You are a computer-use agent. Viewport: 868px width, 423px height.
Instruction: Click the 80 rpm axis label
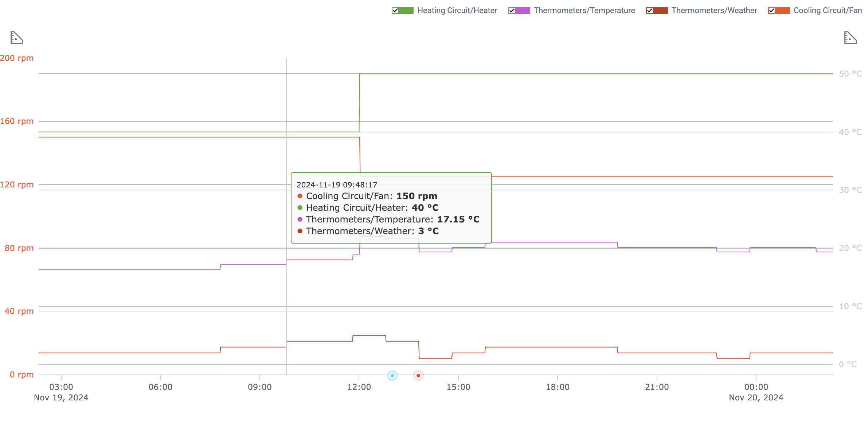pos(19,248)
